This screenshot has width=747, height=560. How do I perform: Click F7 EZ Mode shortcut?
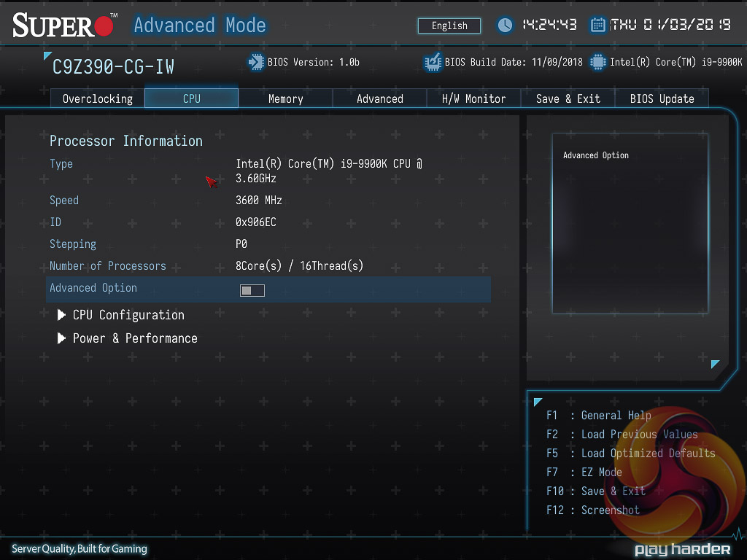[584, 472]
